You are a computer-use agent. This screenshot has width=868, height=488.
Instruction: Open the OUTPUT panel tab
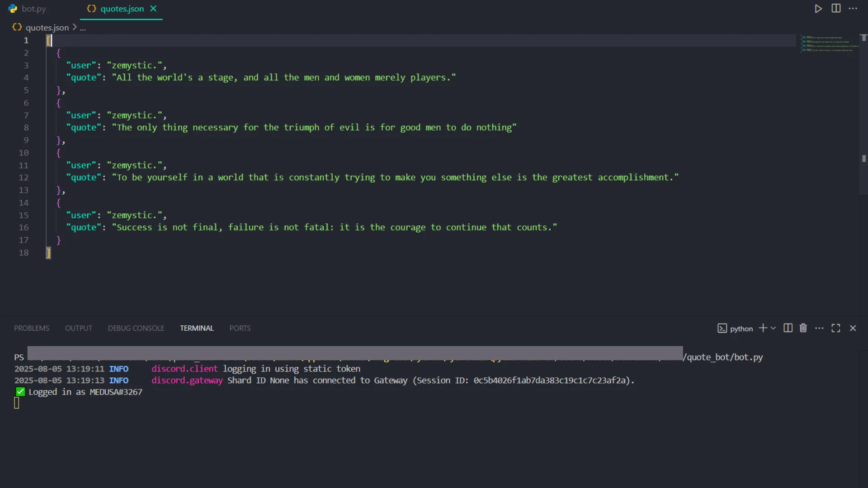click(x=79, y=328)
